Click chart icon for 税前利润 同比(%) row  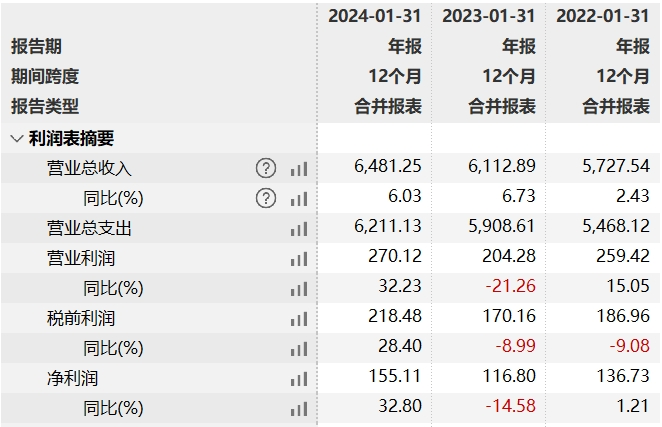298,349
